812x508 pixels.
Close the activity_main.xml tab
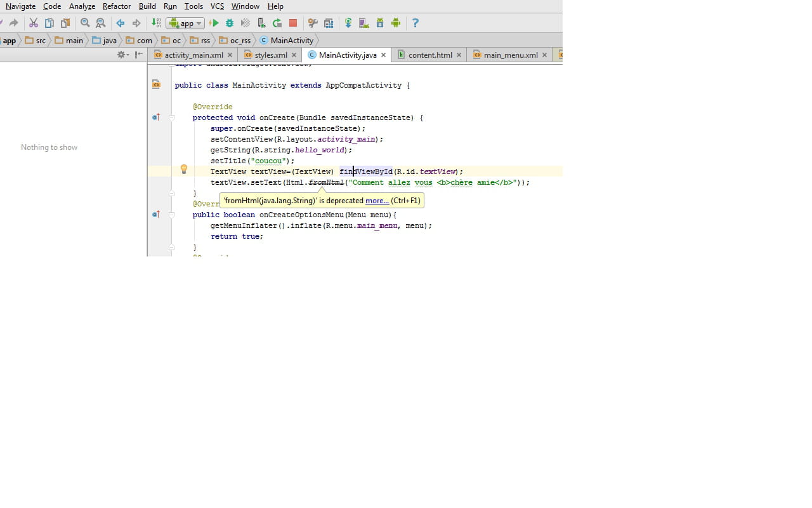(230, 55)
